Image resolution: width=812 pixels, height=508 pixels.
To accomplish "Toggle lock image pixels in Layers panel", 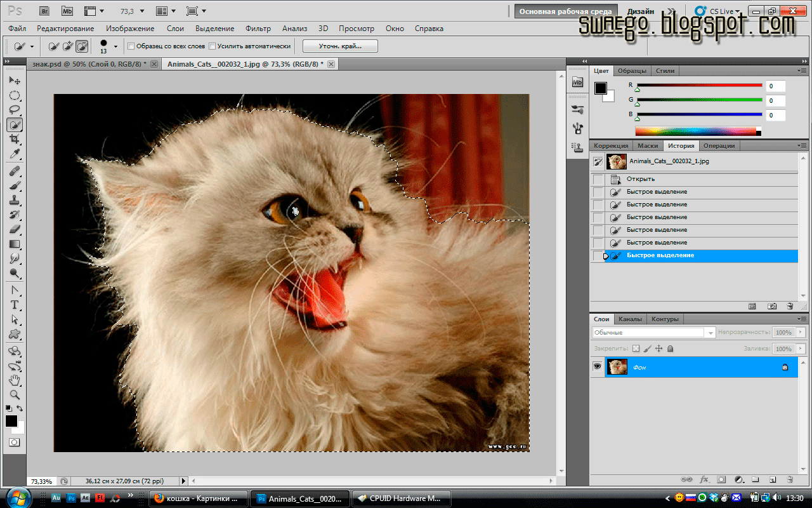I will (648, 349).
